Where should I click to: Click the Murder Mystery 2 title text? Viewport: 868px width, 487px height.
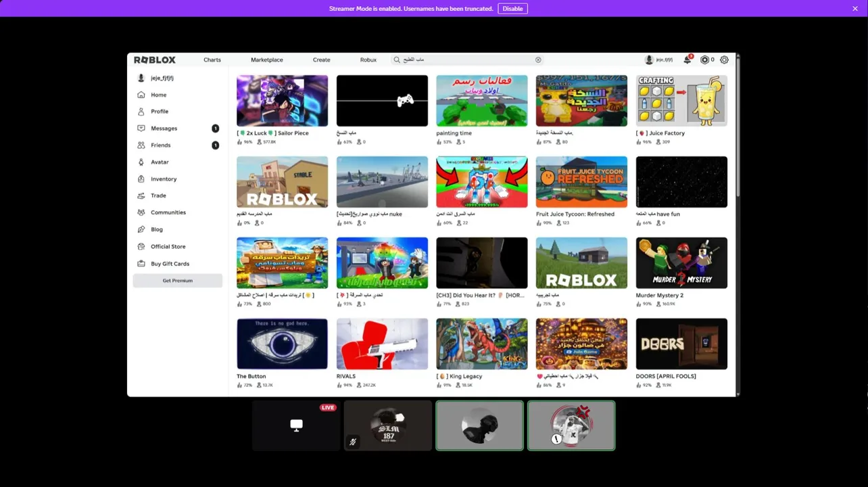click(659, 295)
